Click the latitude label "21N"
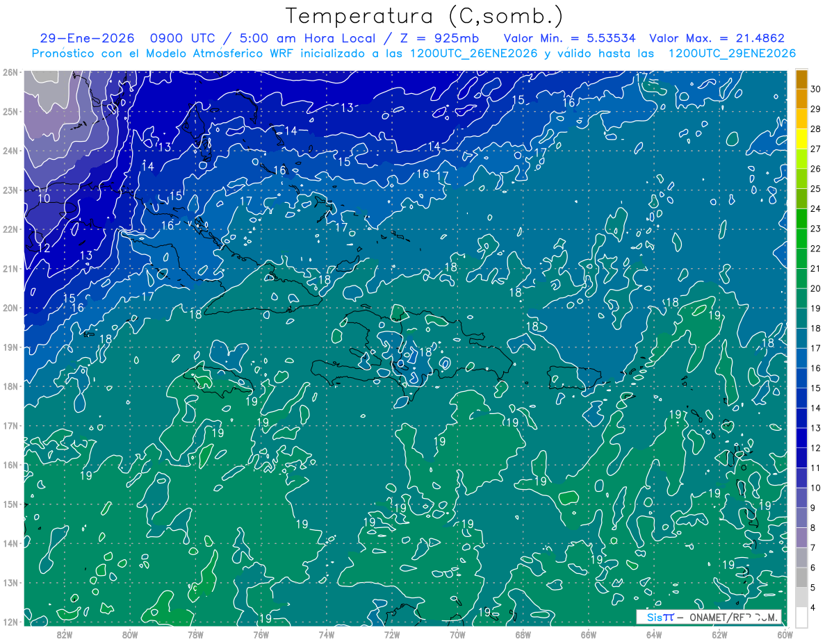This screenshot has height=644, width=834. click(10, 269)
